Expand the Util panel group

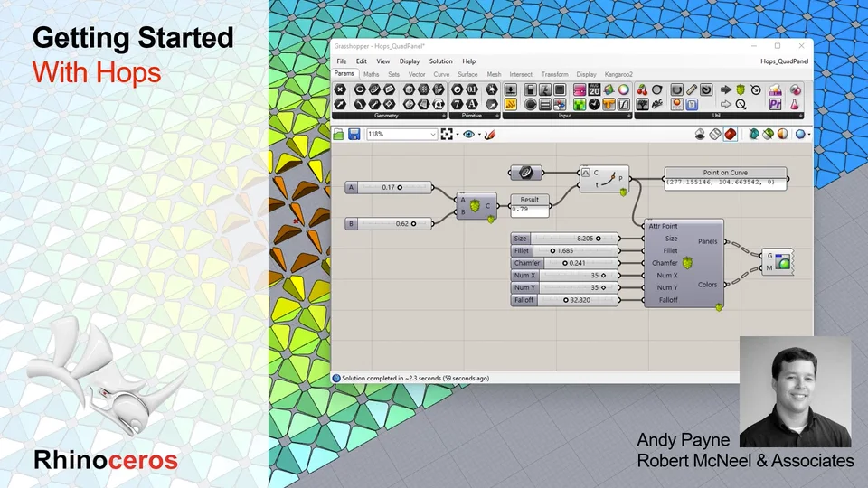click(x=798, y=116)
